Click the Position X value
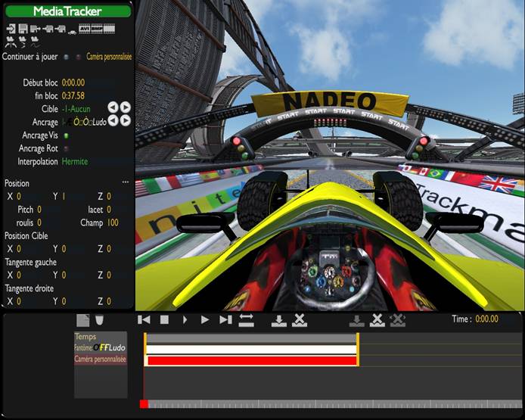This screenshot has width=525, height=420. pyautogui.click(x=19, y=196)
